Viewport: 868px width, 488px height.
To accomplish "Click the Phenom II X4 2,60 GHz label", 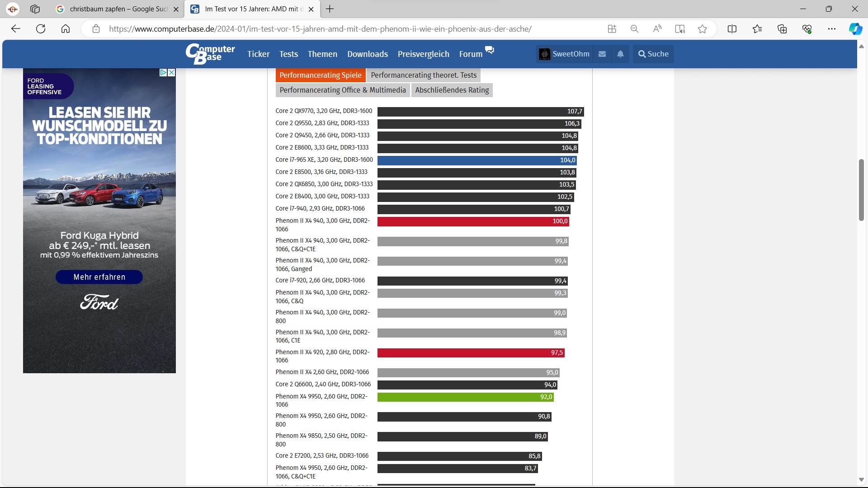I will [x=322, y=372].
